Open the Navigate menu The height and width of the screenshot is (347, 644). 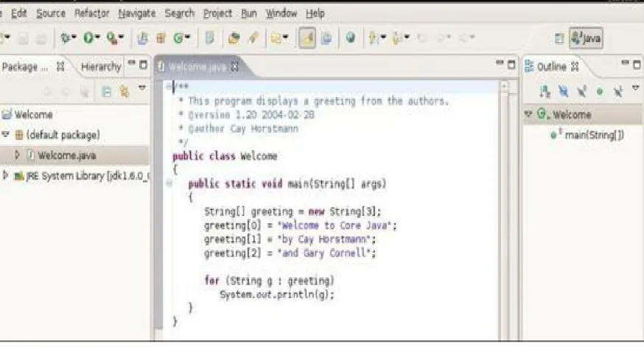[137, 13]
